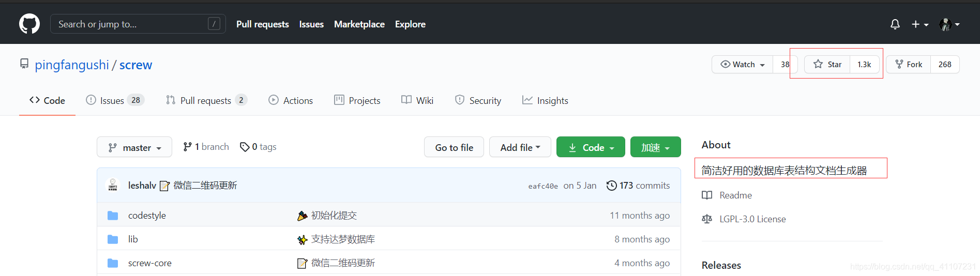Click the branch icon next to 1 branch
Screen dimensions: 980x276
[187, 147]
